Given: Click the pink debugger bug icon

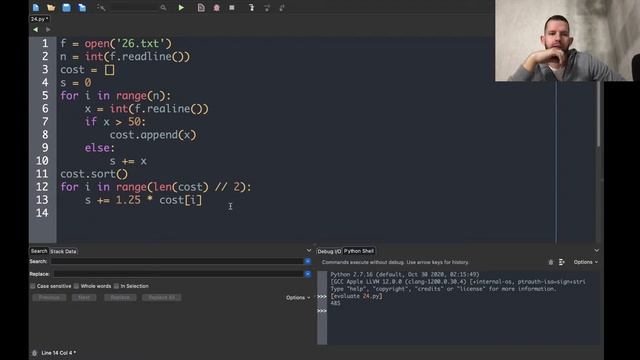Looking at the screenshot, I should 216,7.
